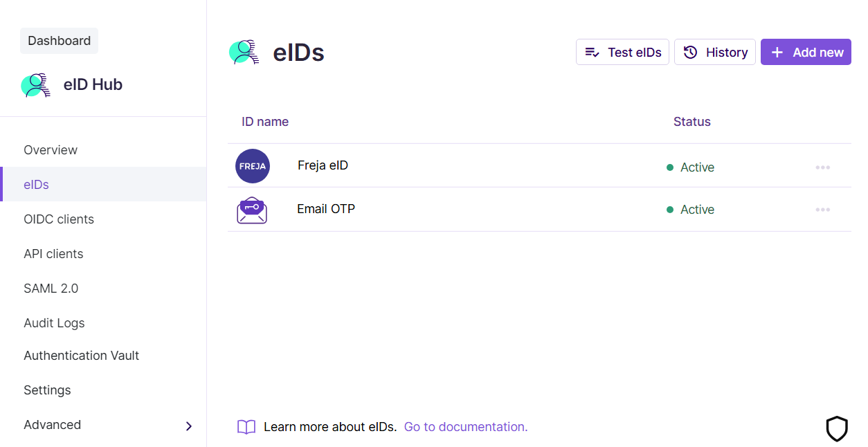Click the shield icon in bottom corner
This screenshot has width=868, height=447.
tap(837, 428)
